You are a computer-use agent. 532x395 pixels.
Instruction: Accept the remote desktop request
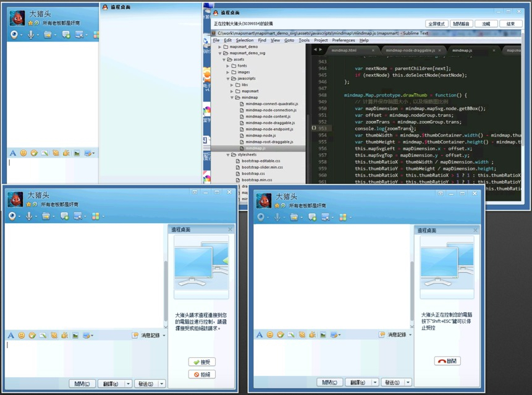coord(202,362)
